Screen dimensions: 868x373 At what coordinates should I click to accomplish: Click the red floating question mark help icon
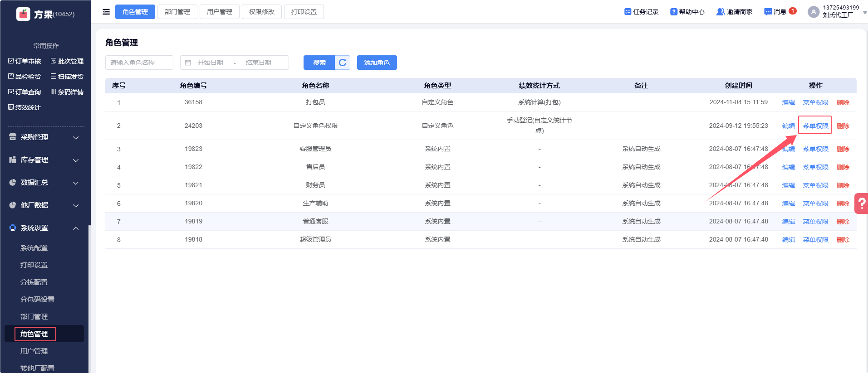[x=862, y=203]
